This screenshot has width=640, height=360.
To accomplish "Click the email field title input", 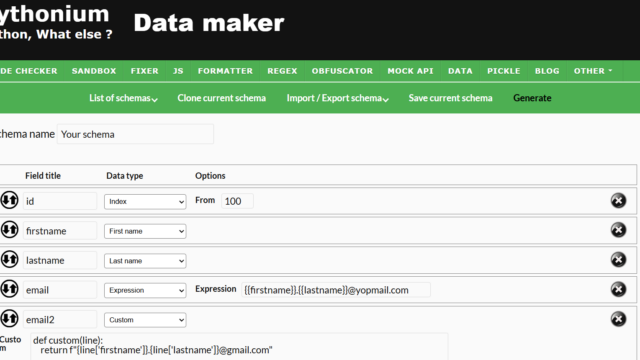I will click(x=60, y=290).
